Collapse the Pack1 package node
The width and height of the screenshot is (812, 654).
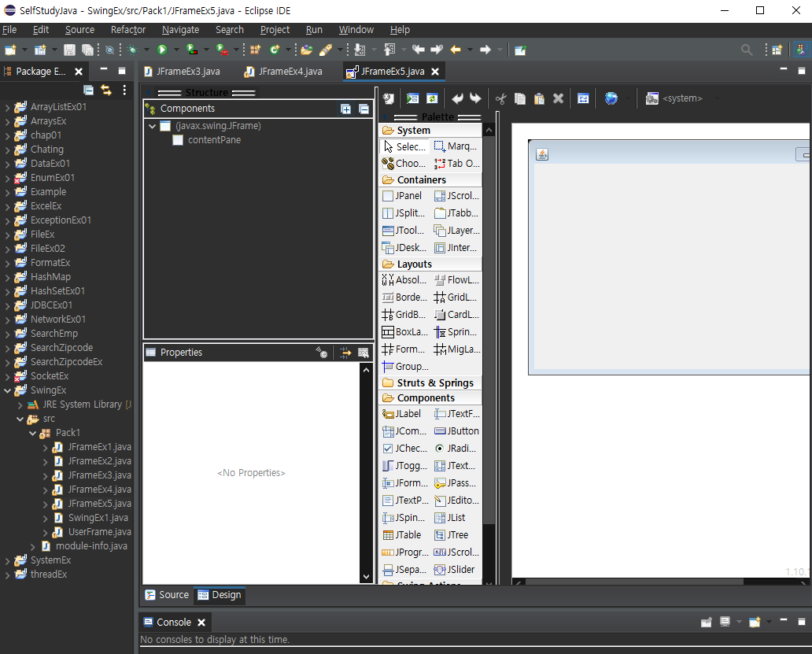point(32,433)
